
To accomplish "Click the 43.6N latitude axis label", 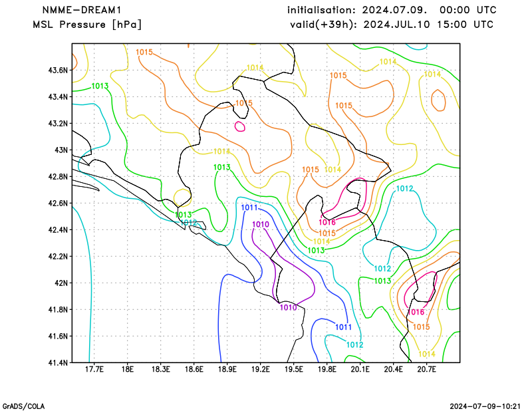I will [58, 70].
